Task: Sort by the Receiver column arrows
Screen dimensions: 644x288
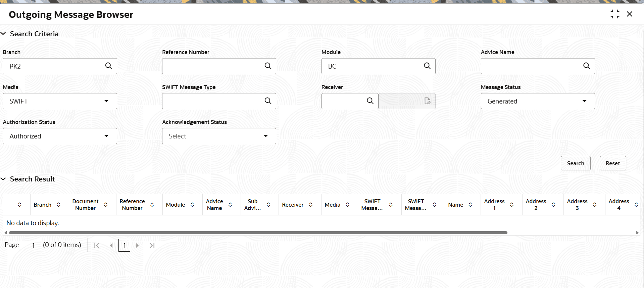Action: [311, 205]
